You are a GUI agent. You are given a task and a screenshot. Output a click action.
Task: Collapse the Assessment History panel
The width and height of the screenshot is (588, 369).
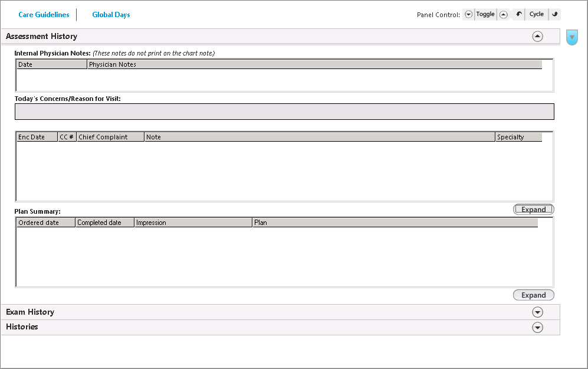pos(537,37)
